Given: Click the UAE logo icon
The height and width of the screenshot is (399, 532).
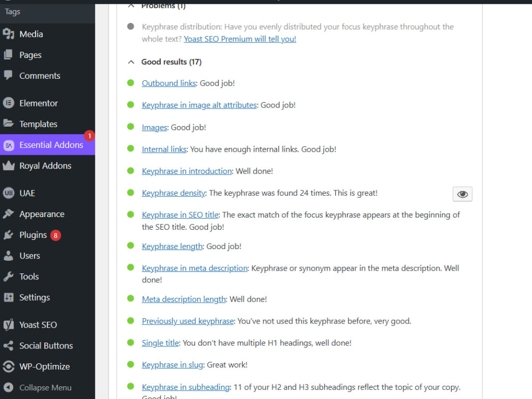Looking at the screenshot, I should [x=9, y=193].
